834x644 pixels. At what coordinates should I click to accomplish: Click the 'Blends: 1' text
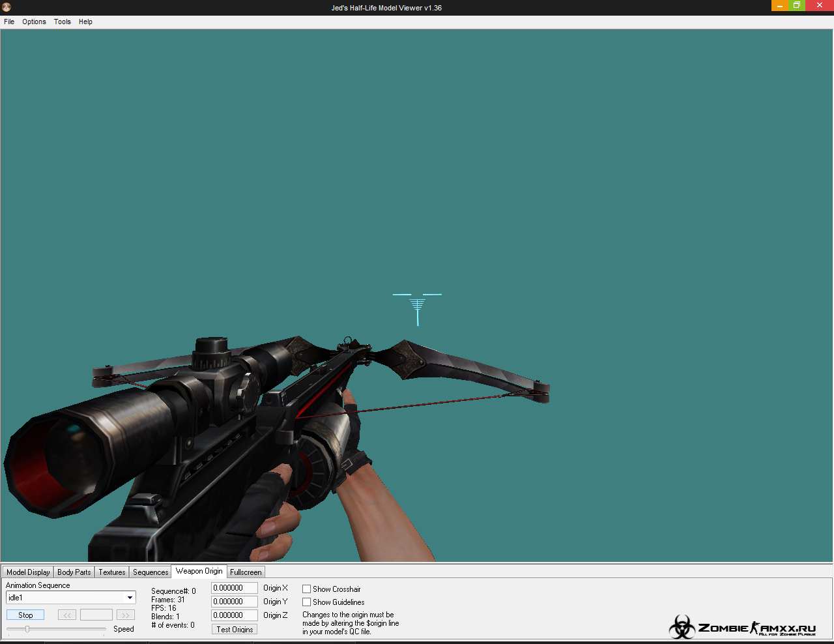coord(165,617)
